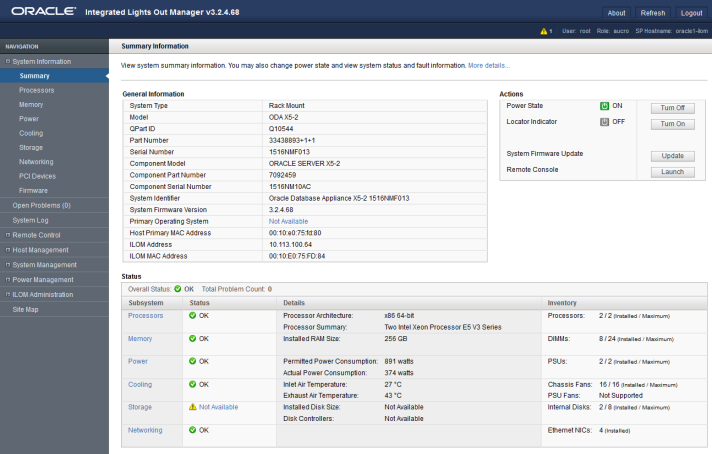The width and height of the screenshot is (712, 454).
Task: Click the Oracle logo in header
Action: pyautogui.click(x=44, y=11)
